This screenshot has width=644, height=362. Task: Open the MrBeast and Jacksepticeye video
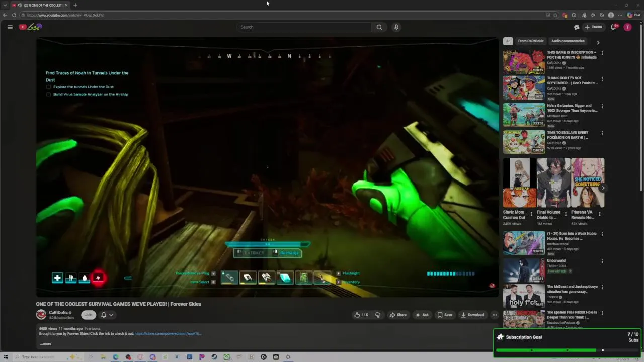coord(524,296)
